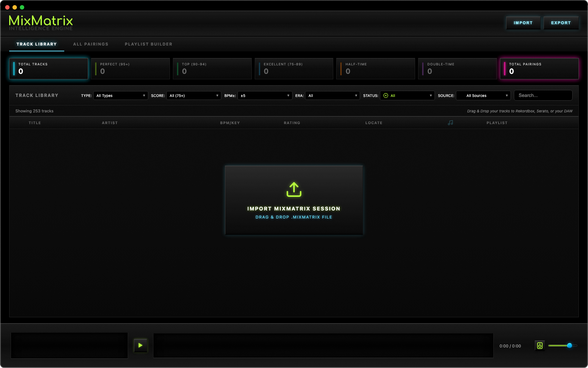Image resolution: width=588 pixels, height=368 pixels.
Task: Open the Source filter dropdown
Action: [483, 95]
